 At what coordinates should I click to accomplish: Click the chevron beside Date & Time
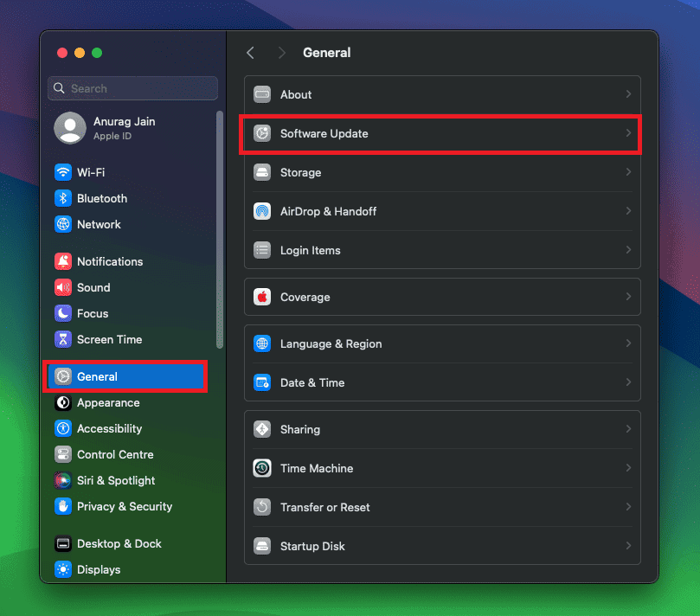coord(628,382)
